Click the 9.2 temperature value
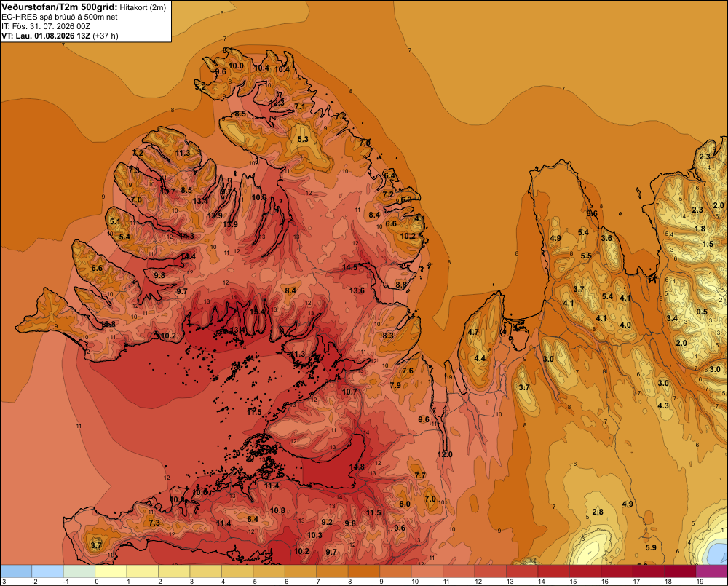The height and width of the screenshot is (586, 728). tap(327, 523)
